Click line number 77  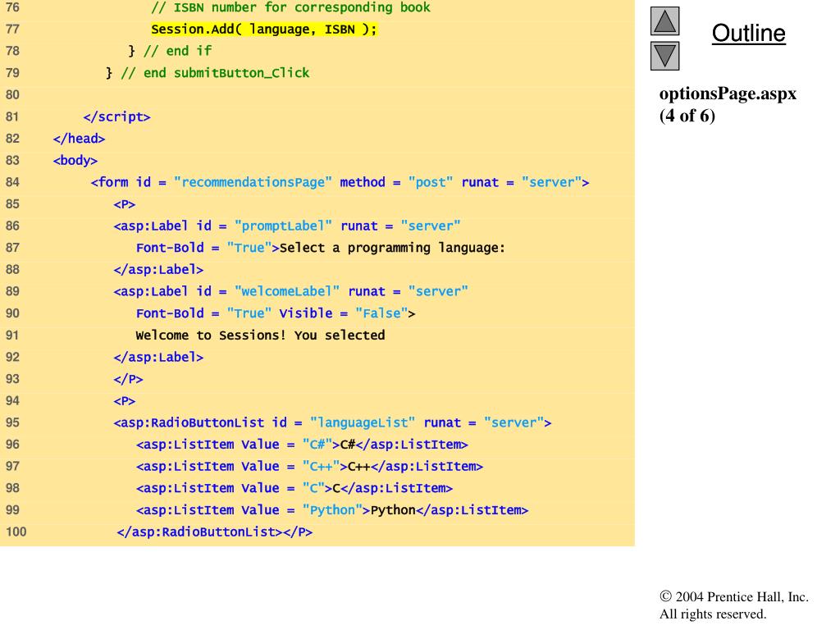(12, 29)
